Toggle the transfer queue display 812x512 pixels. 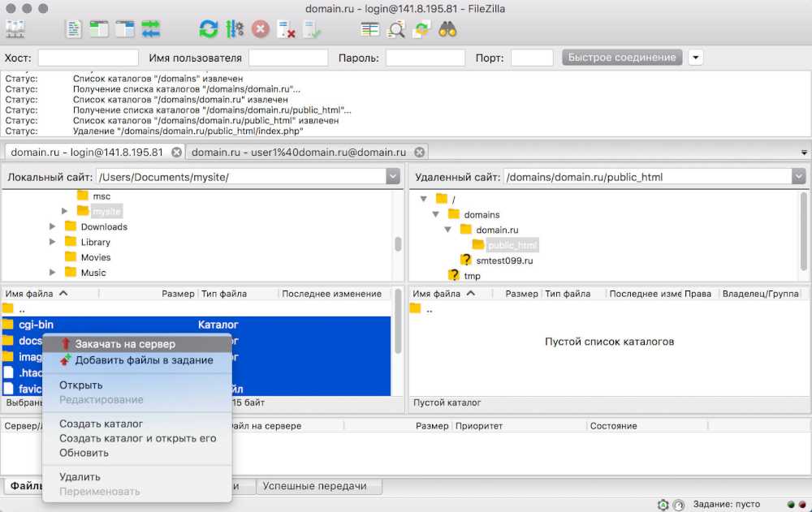click(151, 29)
